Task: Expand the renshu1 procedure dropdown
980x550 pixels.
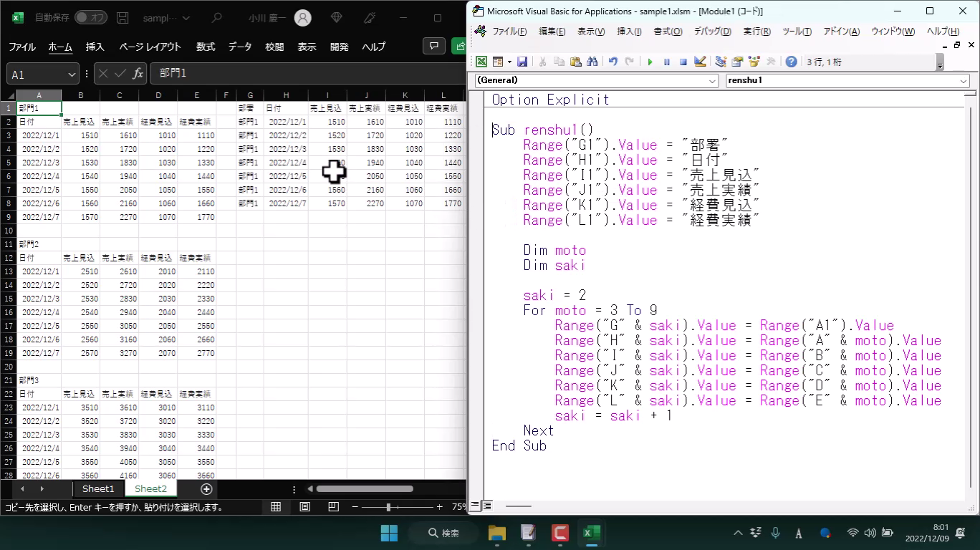Action: [x=964, y=81]
